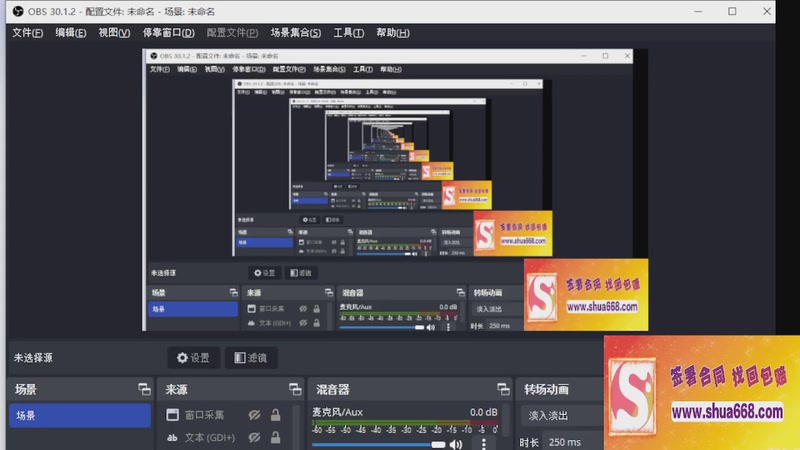Minimize the OBS window

coord(698,11)
